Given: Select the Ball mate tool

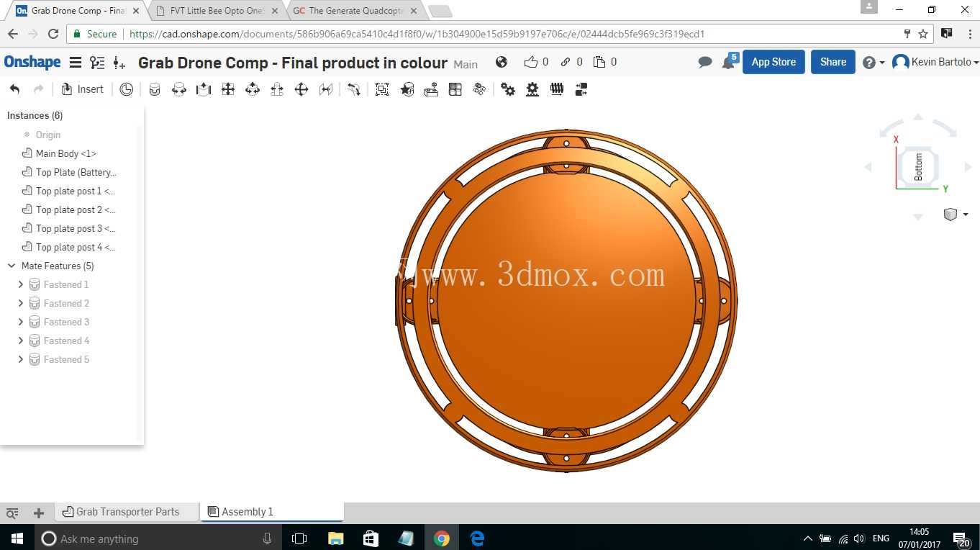Looking at the screenshot, I should [301, 89].
